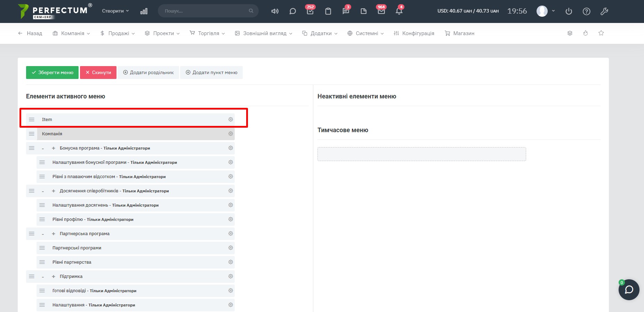The height and width of the screenshot is (312, 644).
Task: Open the Продажі menu
Action: (x=118, y=33)
